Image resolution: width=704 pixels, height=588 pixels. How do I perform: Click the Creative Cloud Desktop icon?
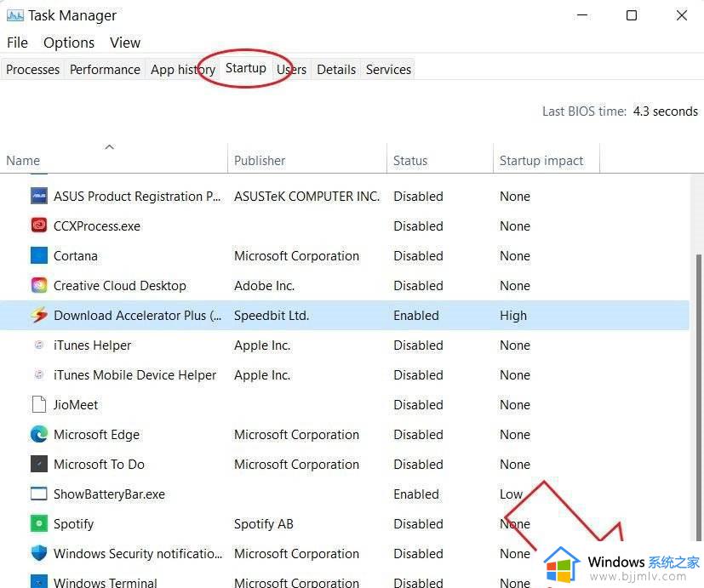point(39,285)
